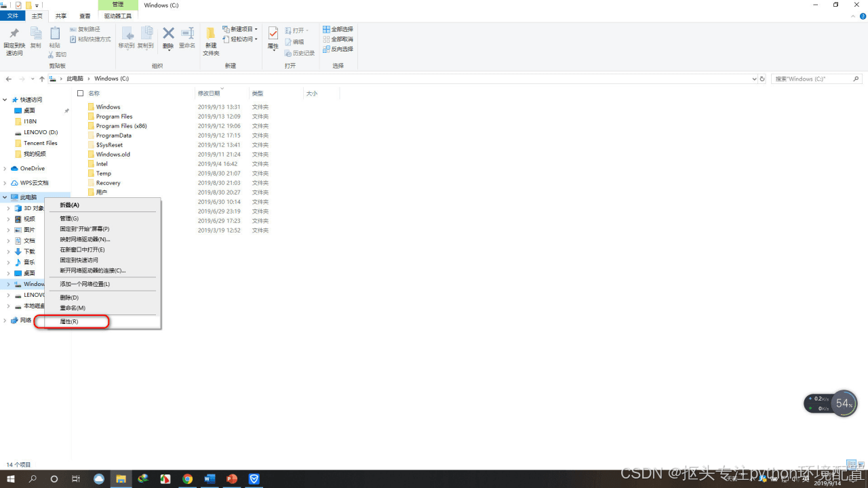Click Select none (全部取消) in ribbon
Image resolution: width=868 pixels, height=488 pixels.
[x=338, y=39]
